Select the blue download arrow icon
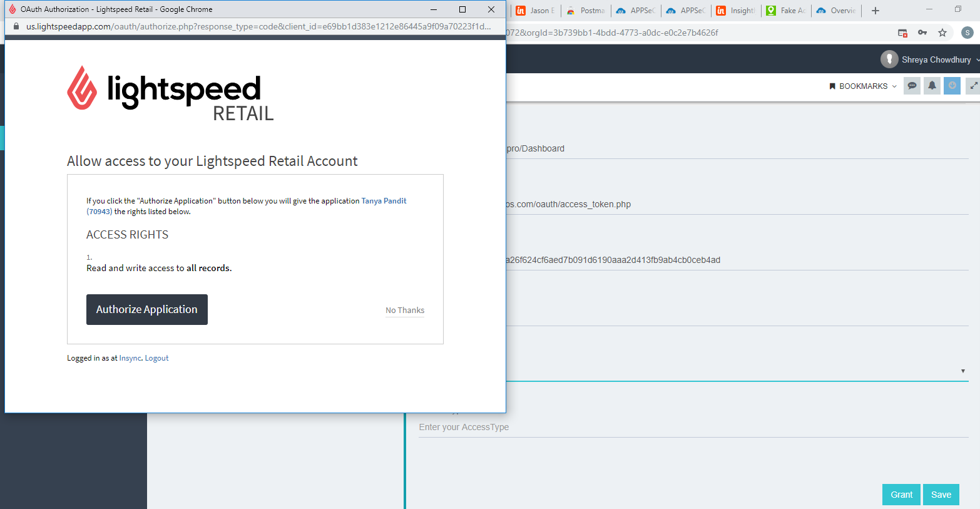The width and height of the screenshot is (980, 509). click(952, 86)
